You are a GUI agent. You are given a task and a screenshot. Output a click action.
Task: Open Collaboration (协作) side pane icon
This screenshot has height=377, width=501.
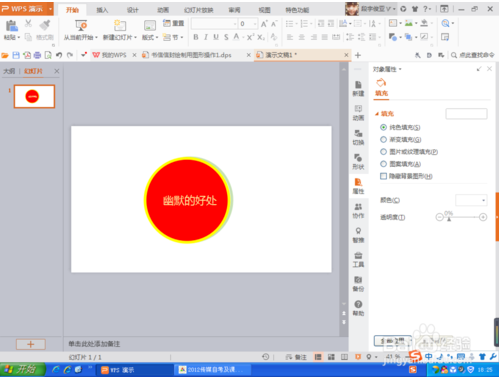click(x=358, y=211)
